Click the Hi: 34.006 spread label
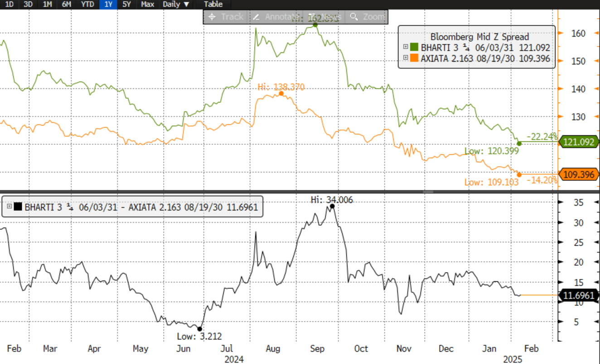600x364 pixels. point(332,200)
